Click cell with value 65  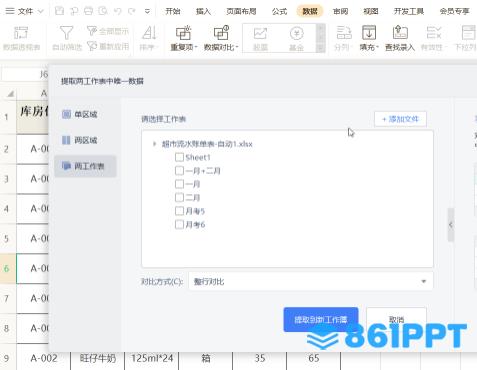point(314,358)
